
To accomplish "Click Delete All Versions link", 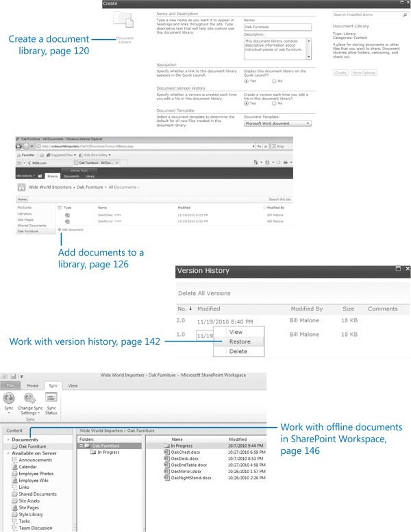I will pos(204,293).
